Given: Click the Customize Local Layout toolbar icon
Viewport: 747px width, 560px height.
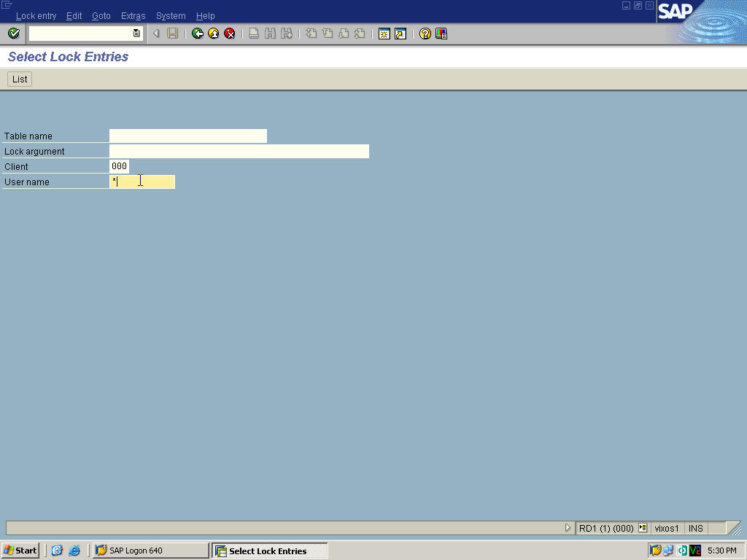Looking at the screenshot, I should point(441,33).
